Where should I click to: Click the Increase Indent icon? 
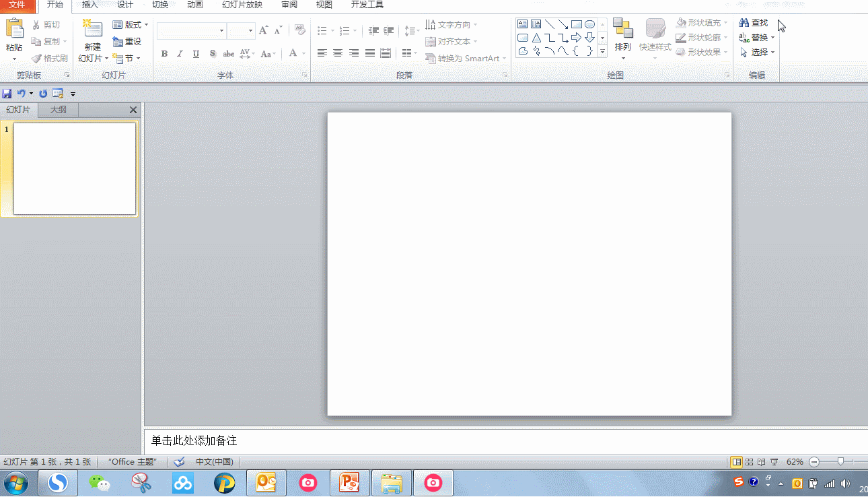tap(388, 31)
